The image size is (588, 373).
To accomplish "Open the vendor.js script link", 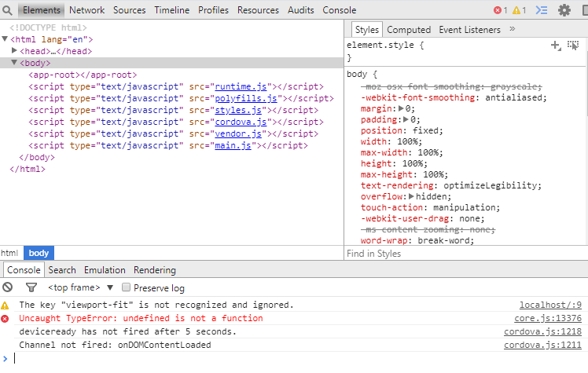I will pos(237,133).
